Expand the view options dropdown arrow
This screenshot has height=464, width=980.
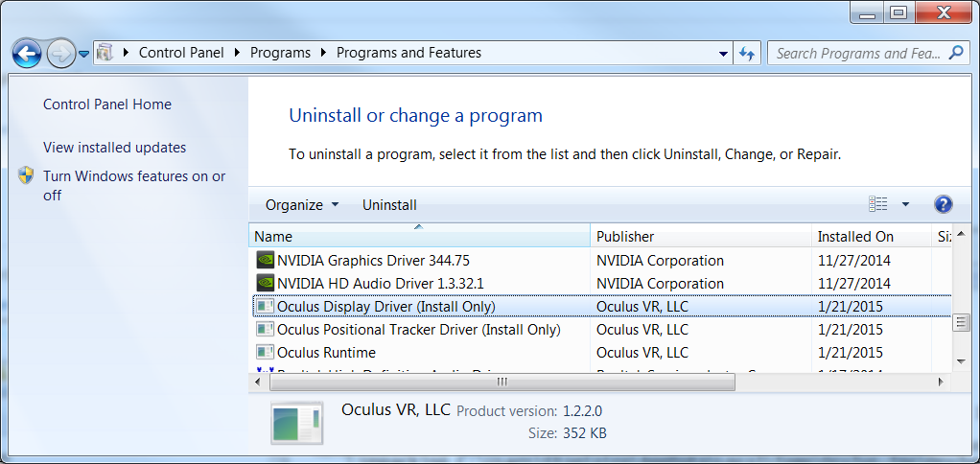click(905, 204)
